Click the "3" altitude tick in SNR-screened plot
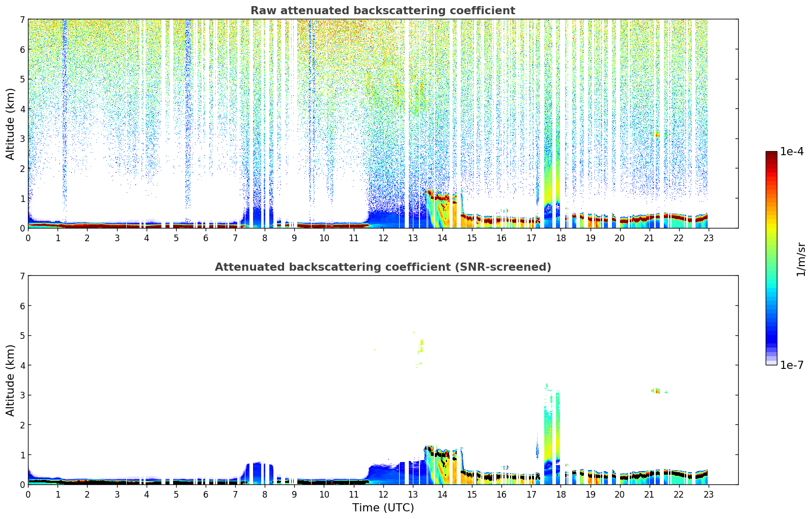This screenshot has height=519, width=812. coord(22,395)
